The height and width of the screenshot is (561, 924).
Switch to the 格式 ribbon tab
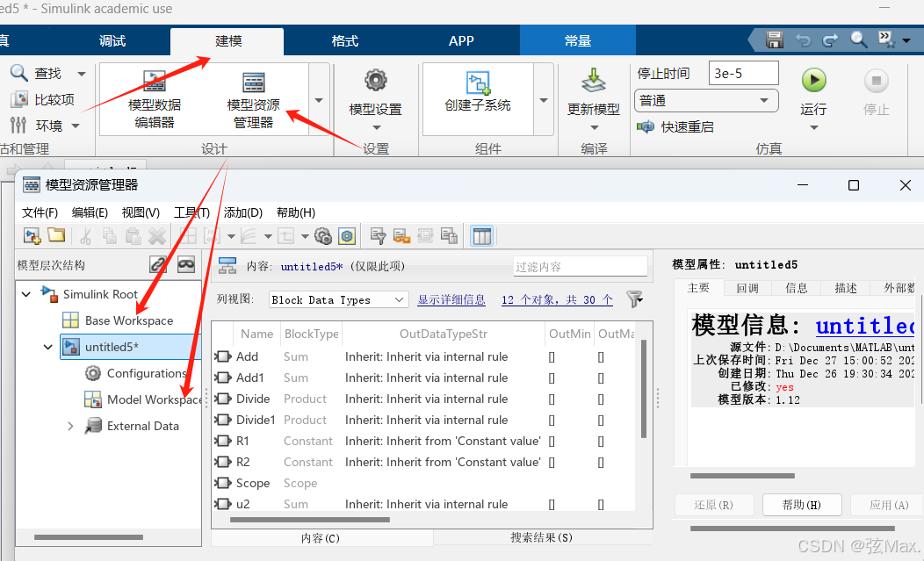pos(344,40)
